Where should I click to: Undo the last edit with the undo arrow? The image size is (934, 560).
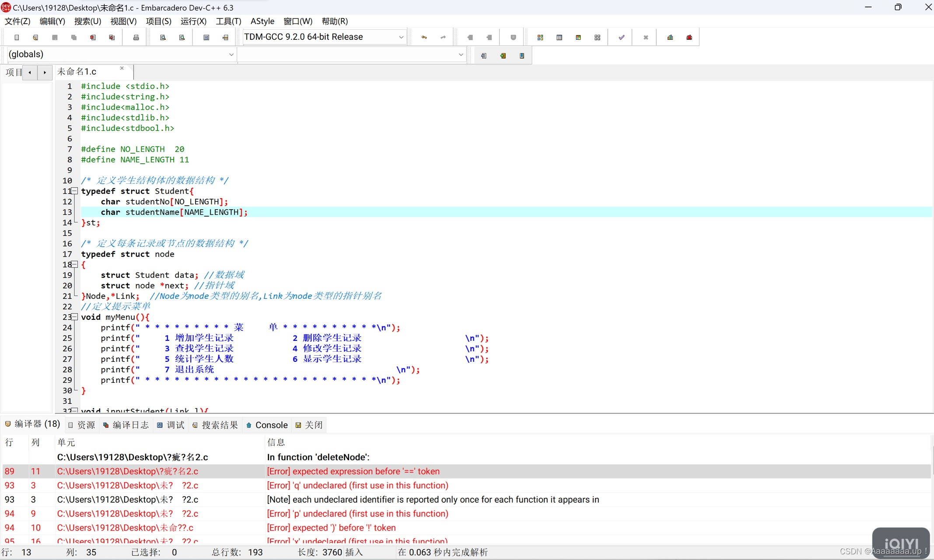423,37
